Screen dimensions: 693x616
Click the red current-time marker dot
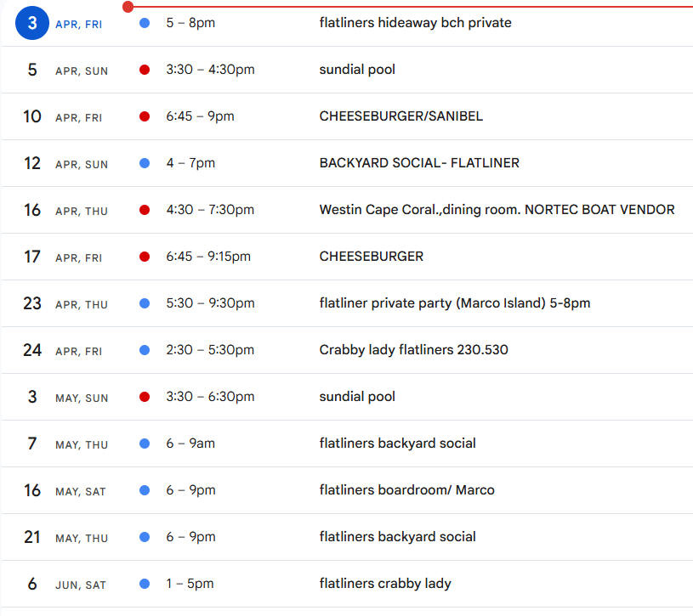(128, 7)
